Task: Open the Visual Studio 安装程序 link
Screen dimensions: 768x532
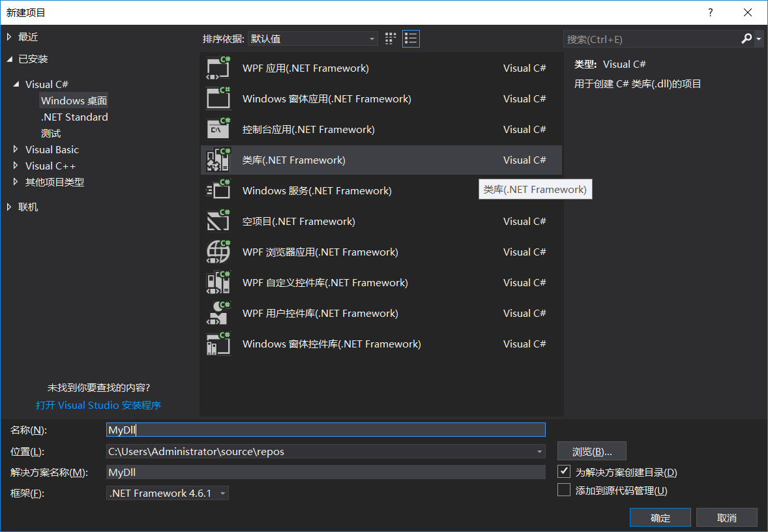Action: click(98, 405)
